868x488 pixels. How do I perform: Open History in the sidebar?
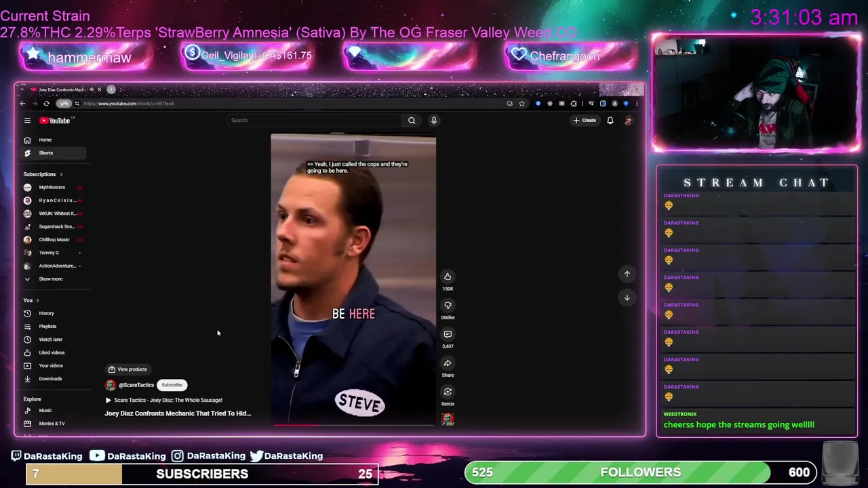(x=54, y=313)
